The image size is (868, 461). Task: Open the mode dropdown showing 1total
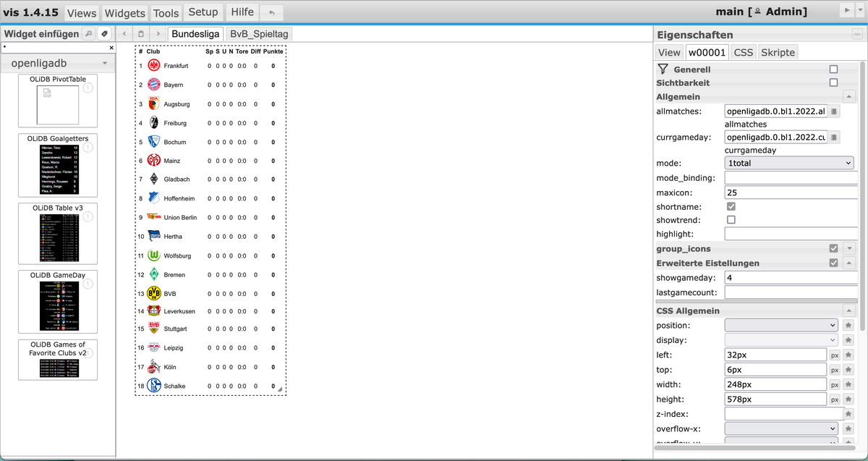click(x=790, y=164)
